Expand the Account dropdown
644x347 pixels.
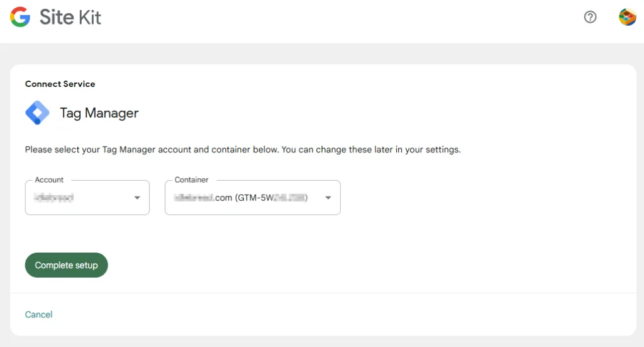tap(87, 197)
